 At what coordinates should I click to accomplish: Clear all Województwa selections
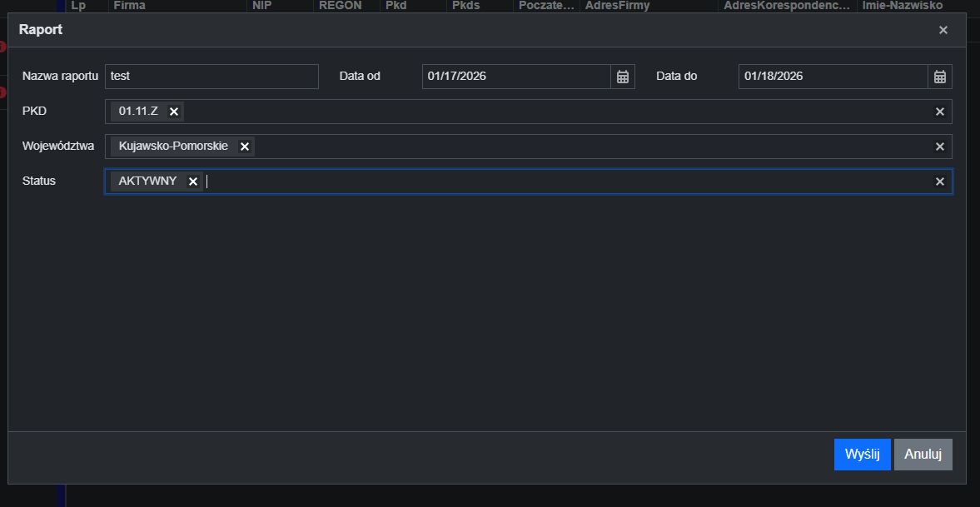tap(939, 147)
